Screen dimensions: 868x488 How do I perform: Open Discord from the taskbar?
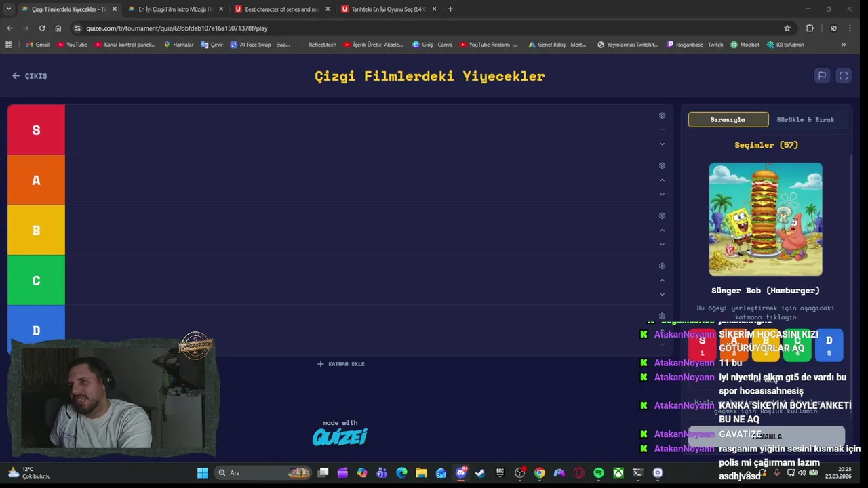(x=461, y=472)
